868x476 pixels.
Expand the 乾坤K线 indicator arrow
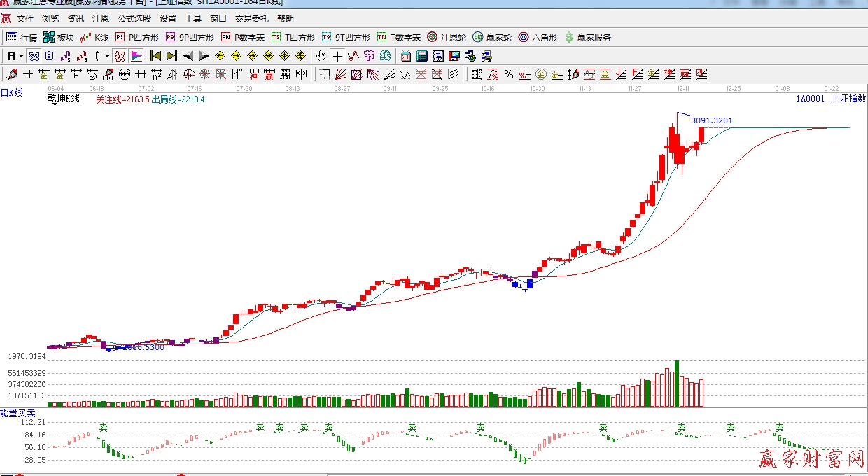53,103
